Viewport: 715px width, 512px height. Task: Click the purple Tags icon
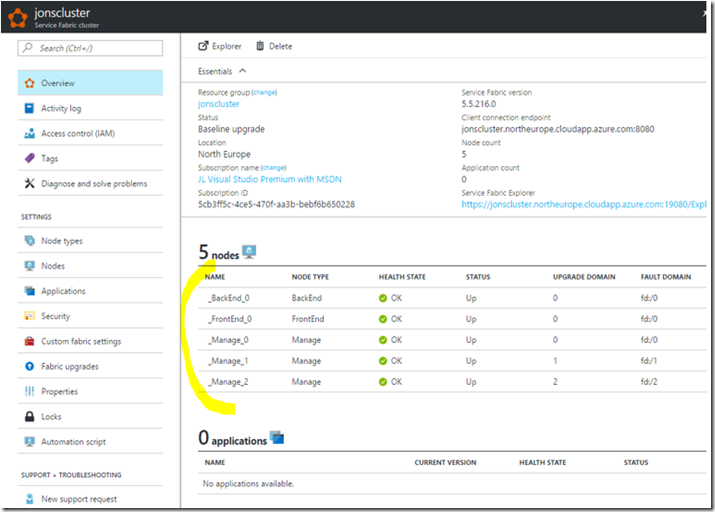(x=30, y=158)
